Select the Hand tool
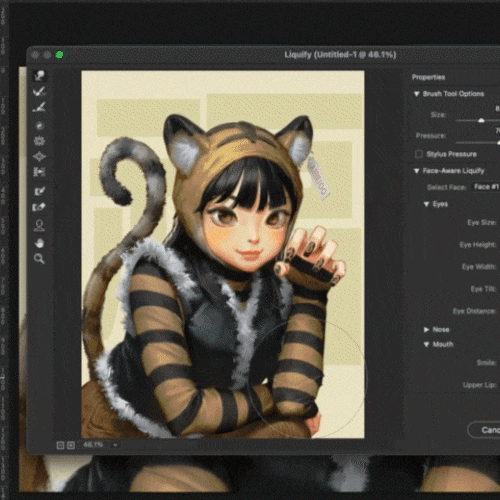This screenshot has height=500, width=500. [39, 243]
